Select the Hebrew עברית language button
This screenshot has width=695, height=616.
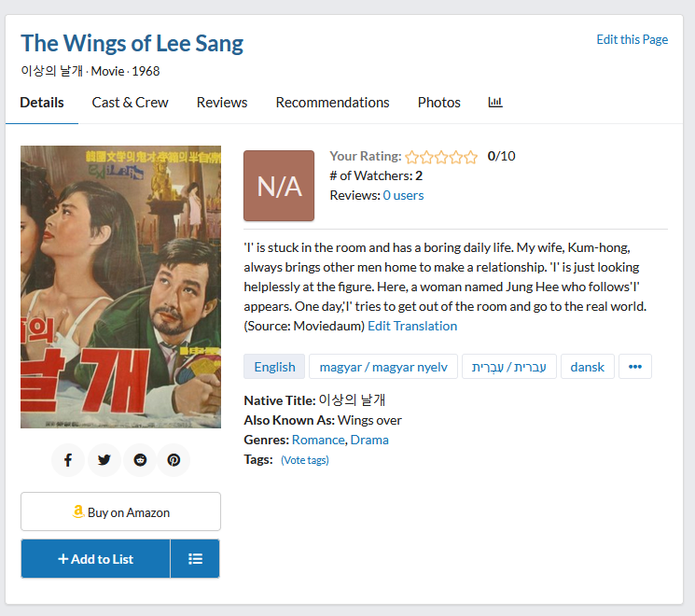pyautogui.click(x=508, y=366)
